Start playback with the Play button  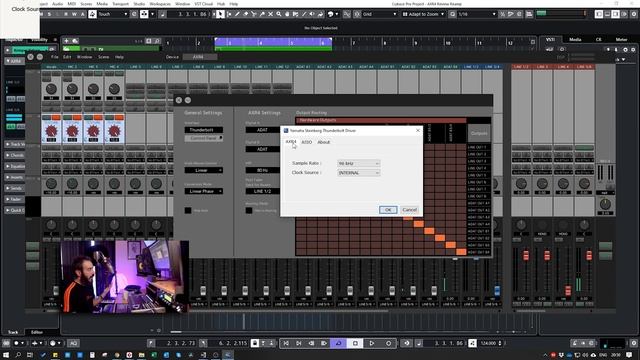click(372, 343)
